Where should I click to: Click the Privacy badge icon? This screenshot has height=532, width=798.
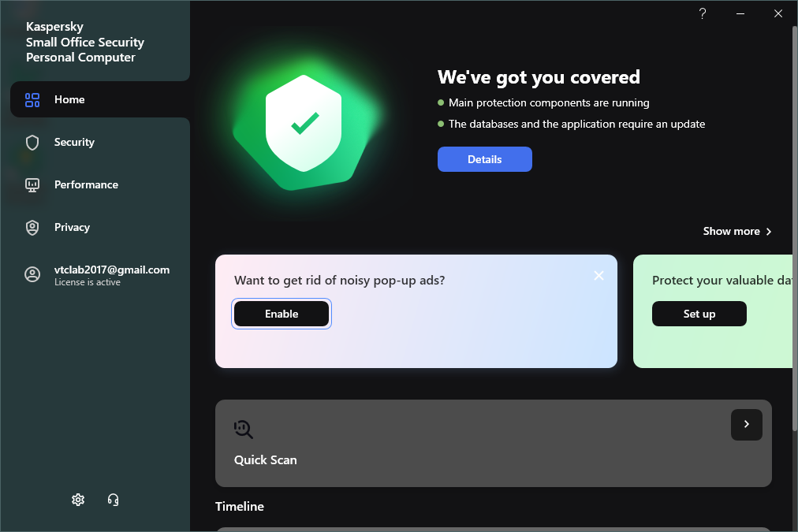coord(32,228)
